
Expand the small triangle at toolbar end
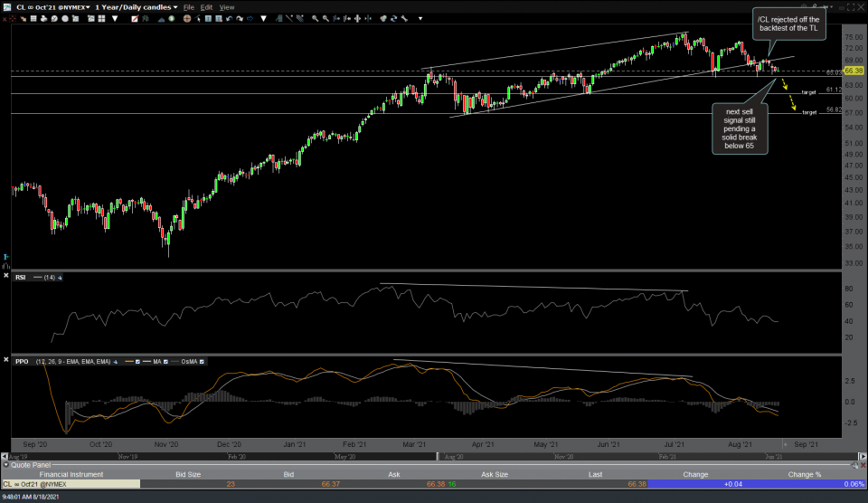tap(420, 19)
